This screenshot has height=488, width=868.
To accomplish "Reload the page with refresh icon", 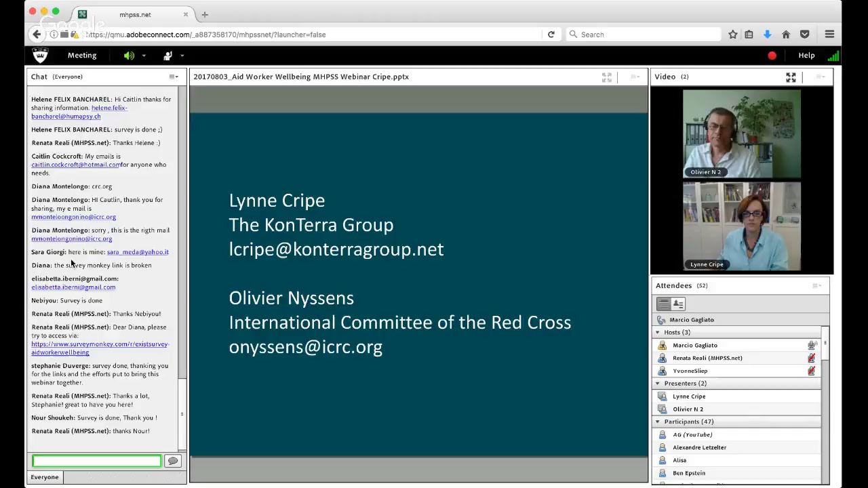I will [551, 35].
